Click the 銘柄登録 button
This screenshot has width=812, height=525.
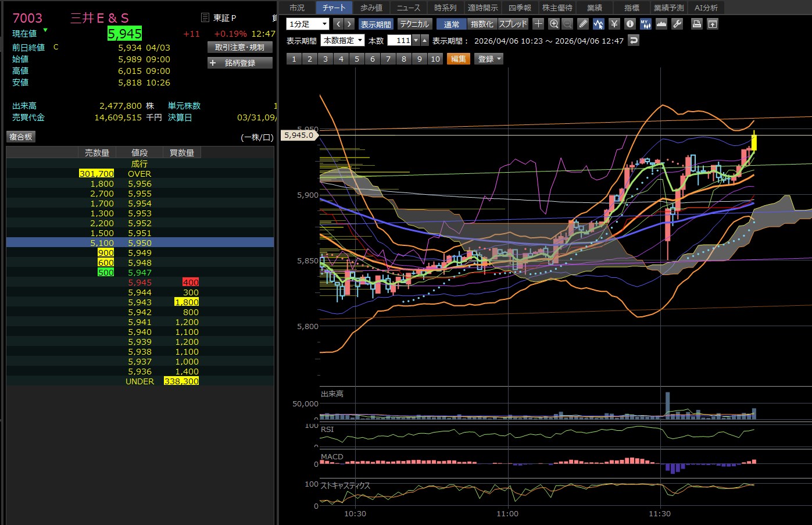tap(239, 63)
